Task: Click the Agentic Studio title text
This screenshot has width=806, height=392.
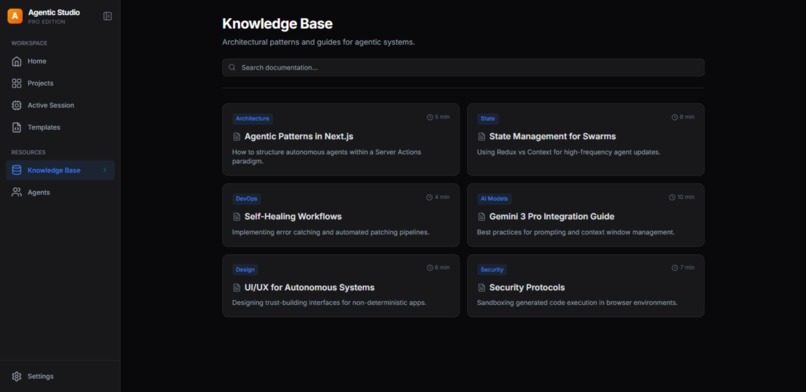Action: (54, 12)
